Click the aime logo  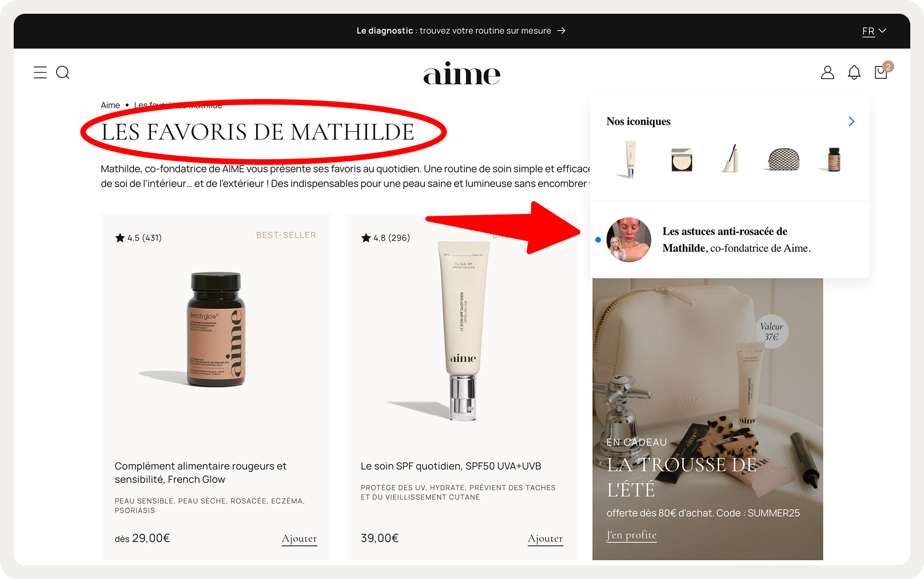462,74
